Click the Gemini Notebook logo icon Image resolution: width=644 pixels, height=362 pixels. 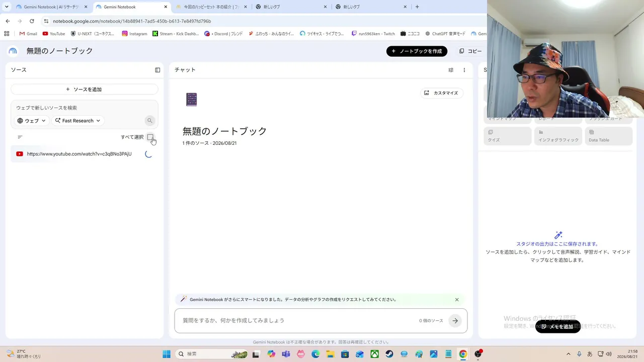(x=13, y=51)
